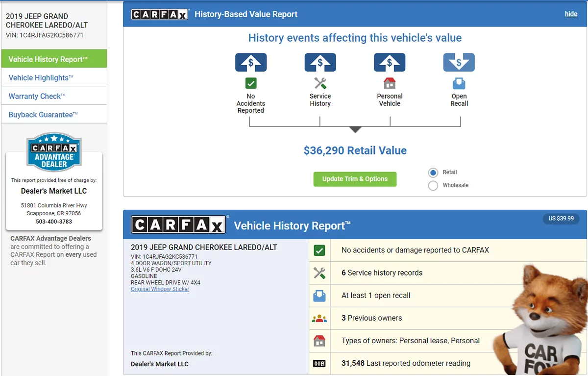Image resolution: width=588 pixels, height=376 pixels.
Task: Click the No Accidents Reported green checkmark icon
Action: tap(251, 83)
